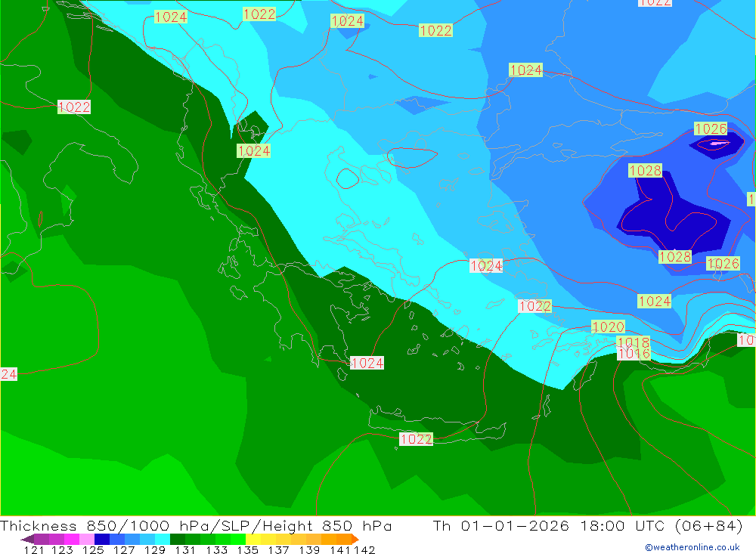Image resolution: width=756 pixels, height=554 pixels.
Task: Click the 1026 label beside the pink spot
Action: tap(711, 128)
